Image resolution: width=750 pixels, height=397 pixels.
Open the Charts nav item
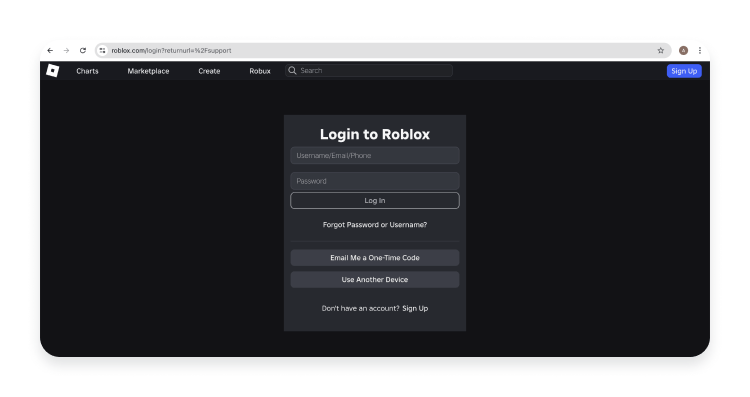tap(87, 71)
